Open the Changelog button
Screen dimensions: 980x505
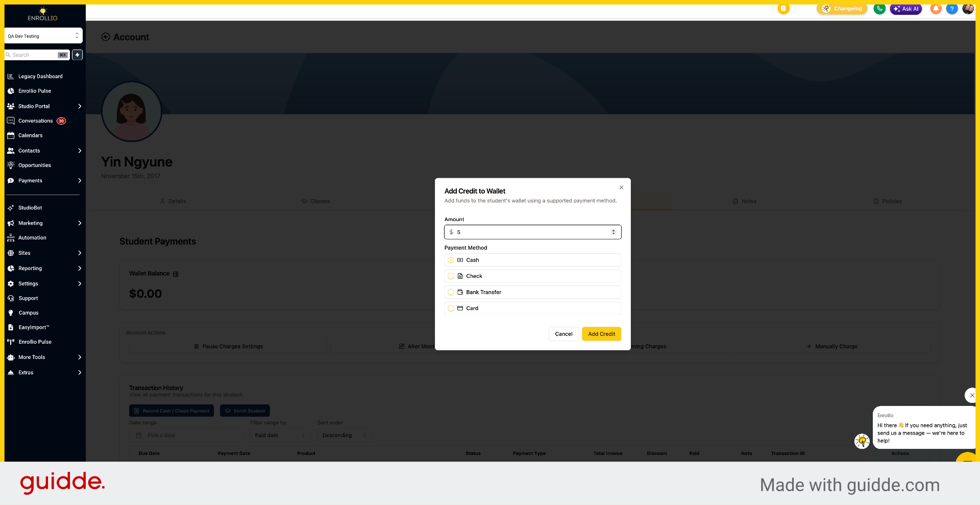[842, 9]
